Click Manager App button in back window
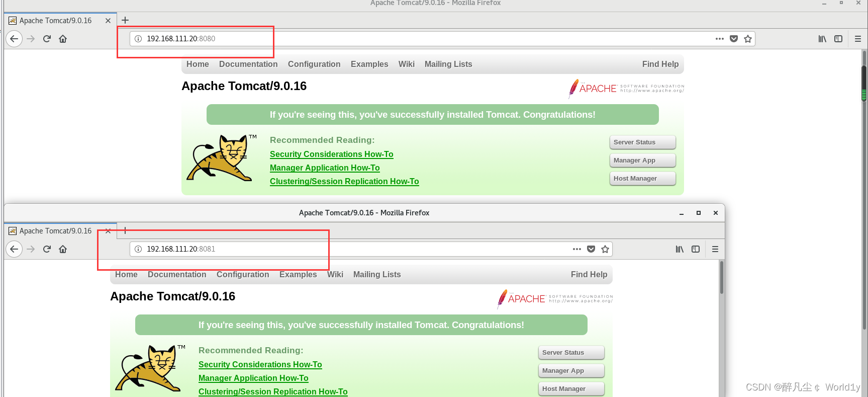Viewport: 868px width, 397px height. [643, 161]
